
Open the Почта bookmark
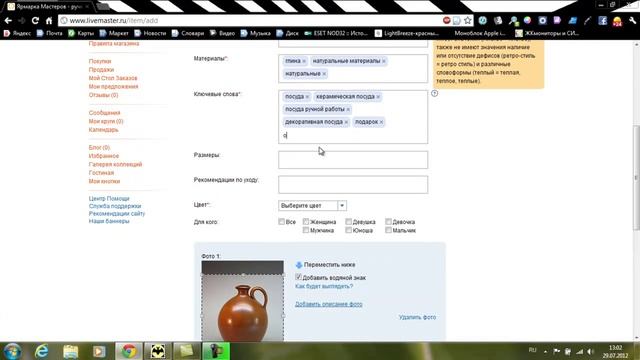pyautogui.click(x=49, y=33)
